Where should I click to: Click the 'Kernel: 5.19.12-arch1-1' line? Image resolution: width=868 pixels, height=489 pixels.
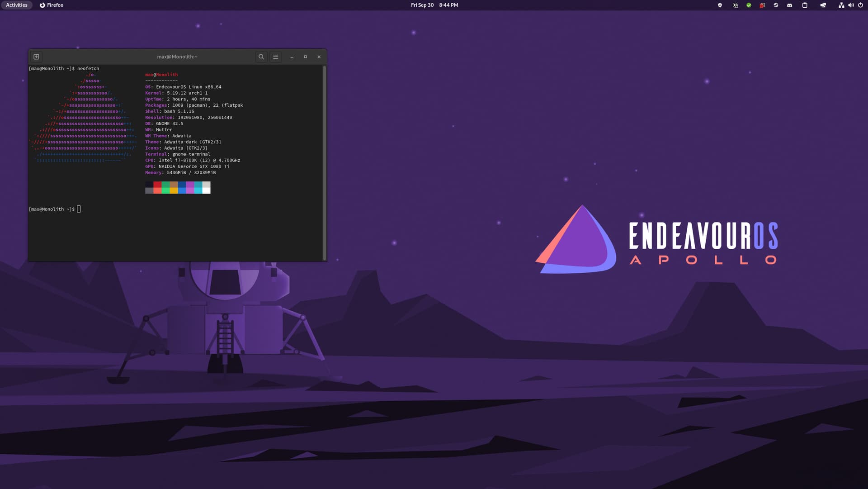pos(176,93)
